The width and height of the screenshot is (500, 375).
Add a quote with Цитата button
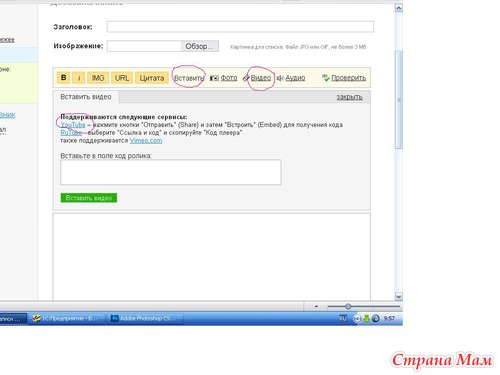pyautogui.click(x=152, y=78)
